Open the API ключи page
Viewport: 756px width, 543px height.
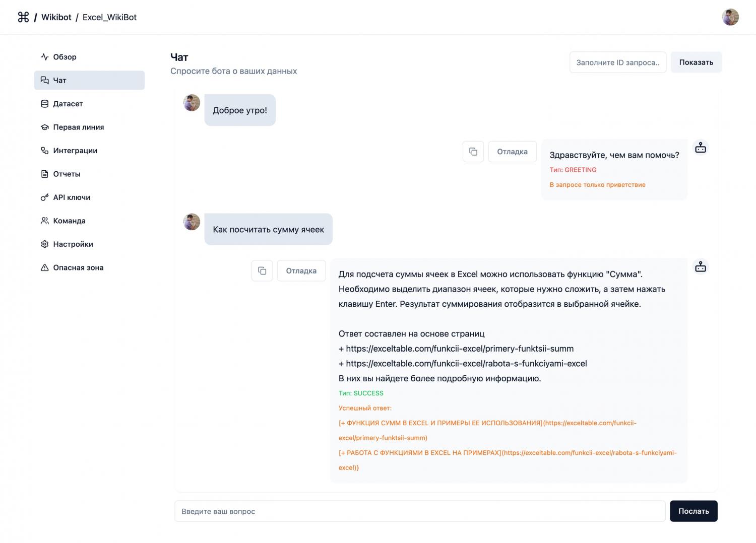72,197
